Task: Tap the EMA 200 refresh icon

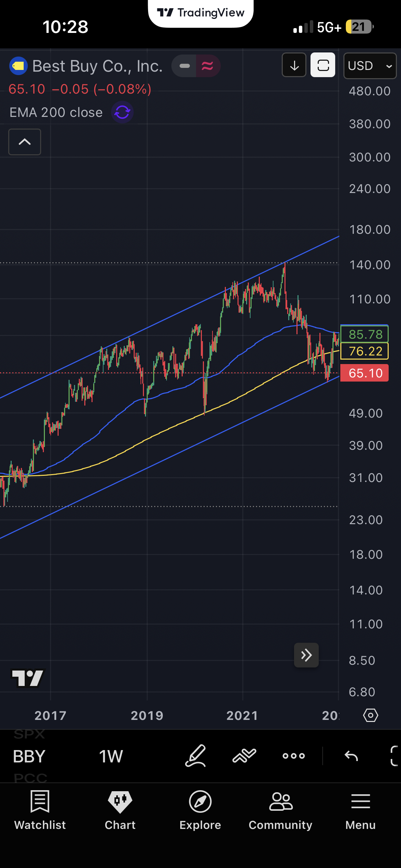Action: click(122, 112)
